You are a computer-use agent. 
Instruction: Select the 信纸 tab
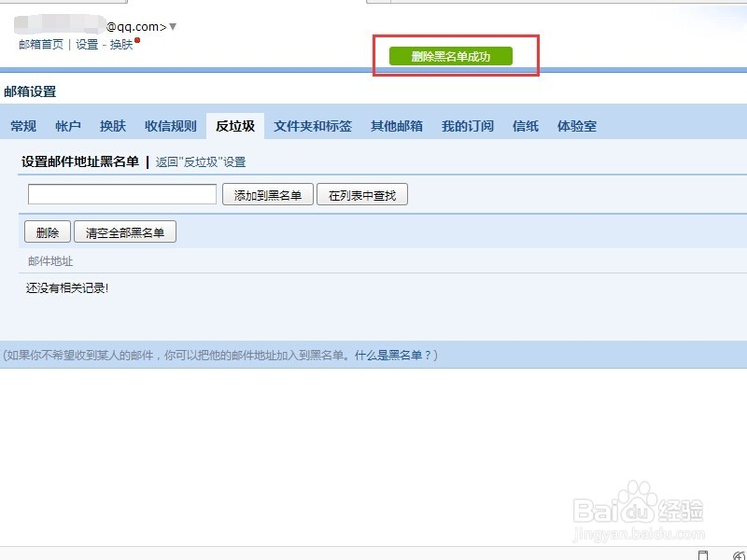tap(525, 125)
